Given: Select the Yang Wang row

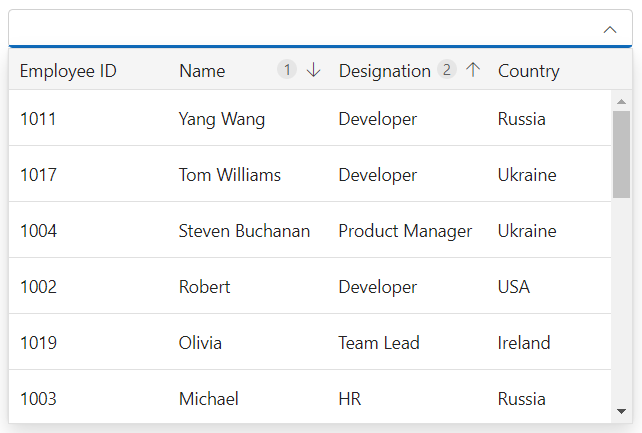Looking at the screenshot, I should point(222,119).
